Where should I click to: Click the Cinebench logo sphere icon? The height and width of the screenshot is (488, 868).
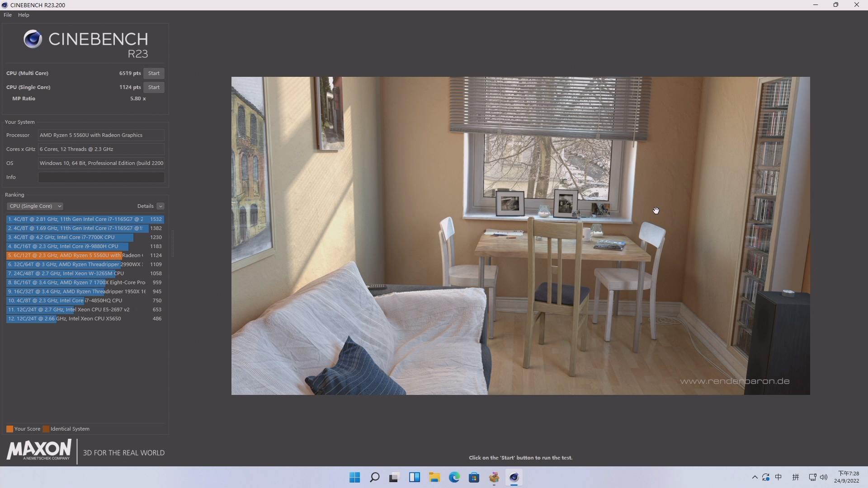33,39
